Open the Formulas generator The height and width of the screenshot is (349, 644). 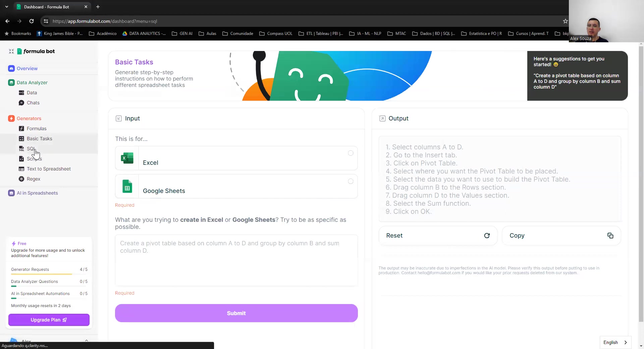37,128
